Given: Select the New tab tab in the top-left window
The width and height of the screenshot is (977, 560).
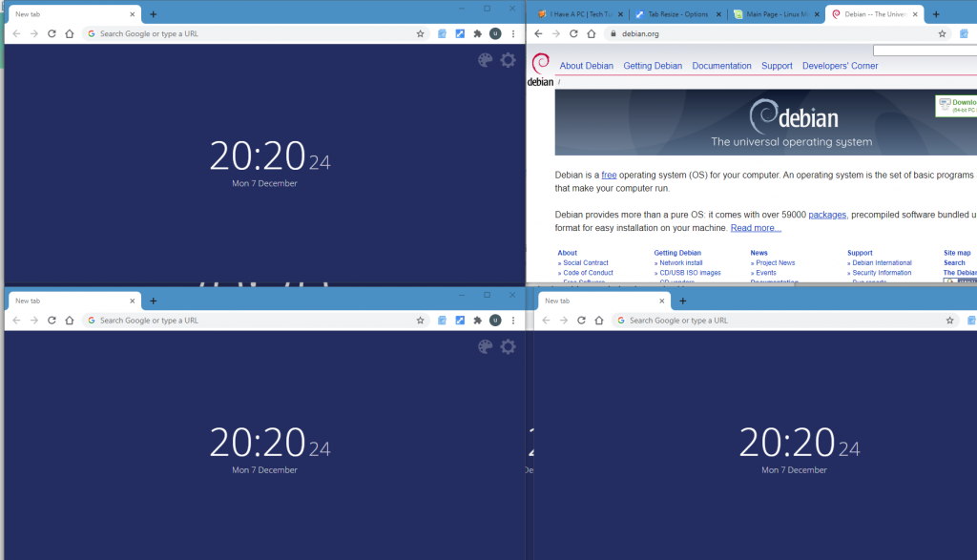Looking at the screenshot, I should [x=74, y=14].
